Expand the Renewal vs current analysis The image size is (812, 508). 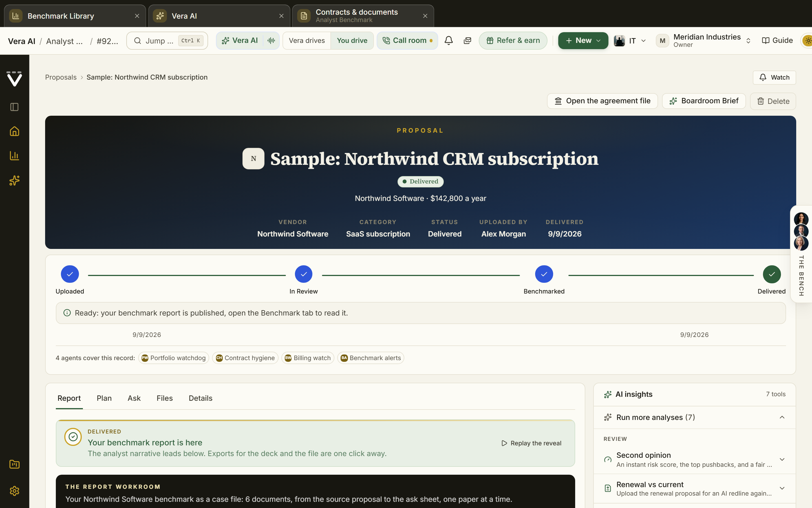(x=694, y=489)
